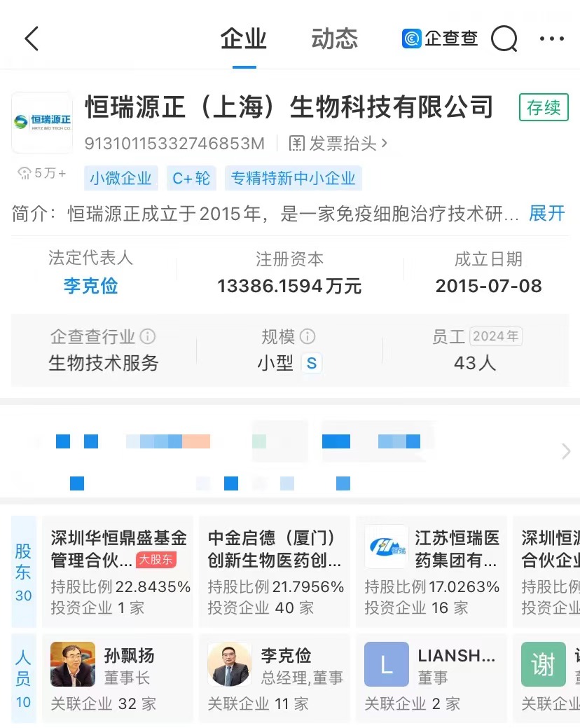This screenshot has height=728, width=580.
Task: Open the 股东 30 section label
Action: 23,572
